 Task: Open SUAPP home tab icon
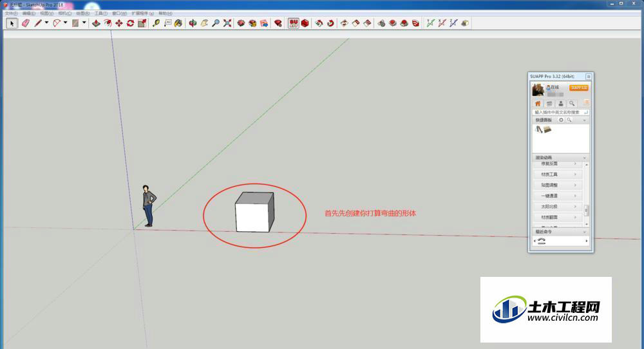pos(538,104)
